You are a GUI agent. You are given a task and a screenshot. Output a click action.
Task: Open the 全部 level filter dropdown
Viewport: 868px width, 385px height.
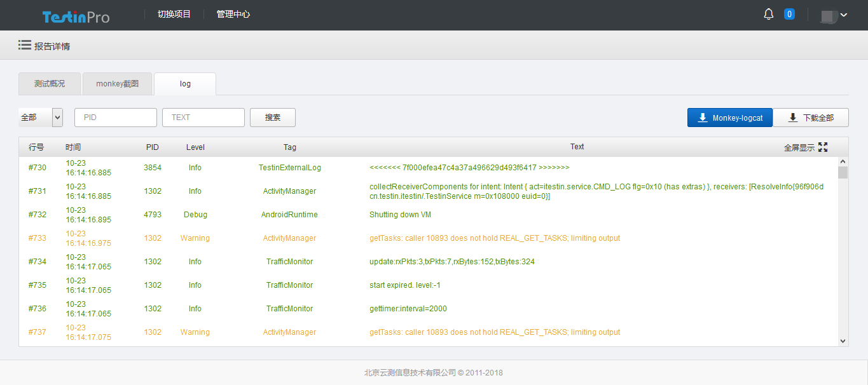(x=41, y=118)
